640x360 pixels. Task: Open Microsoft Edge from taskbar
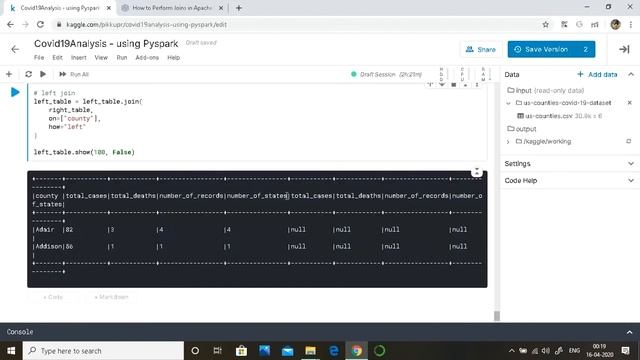(334, 351)
